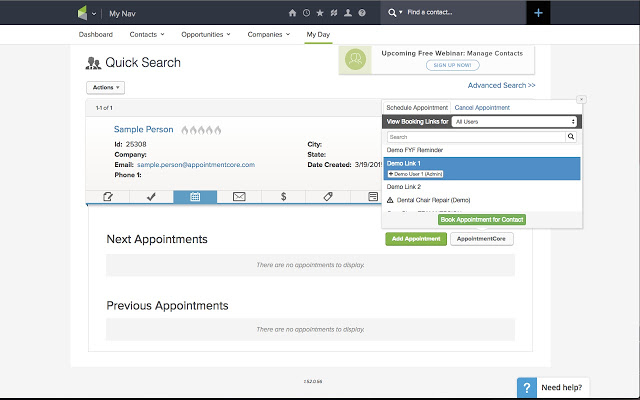This screenshot has height=400, width=640.
Task: Open the Sample Person contact link
Action: click(x=144, y=129)
